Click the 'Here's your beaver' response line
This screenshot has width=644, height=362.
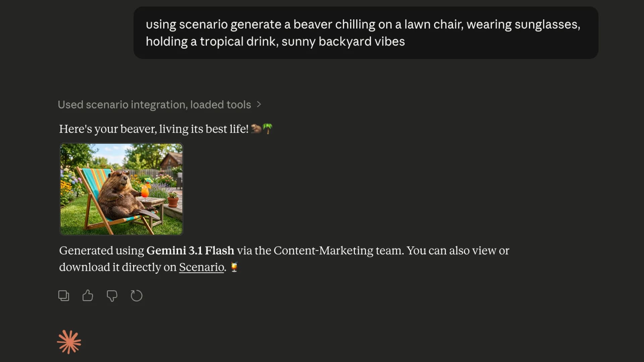154,129
